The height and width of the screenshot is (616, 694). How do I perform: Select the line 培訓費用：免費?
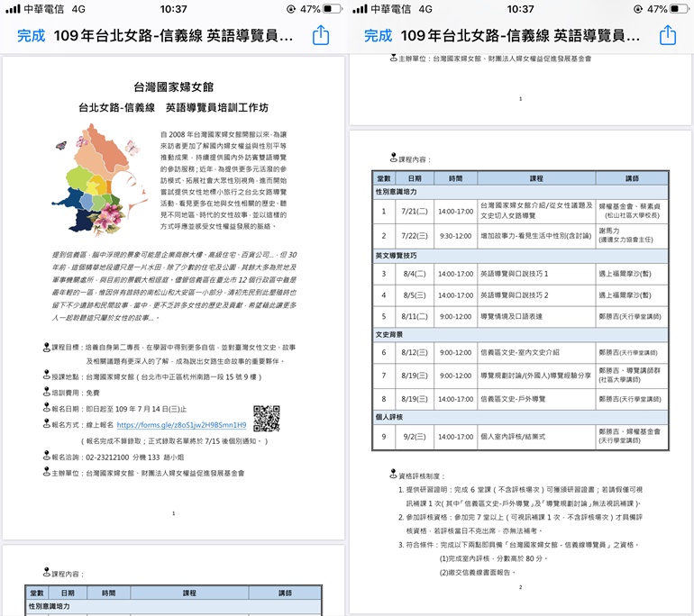coord(71,393)
